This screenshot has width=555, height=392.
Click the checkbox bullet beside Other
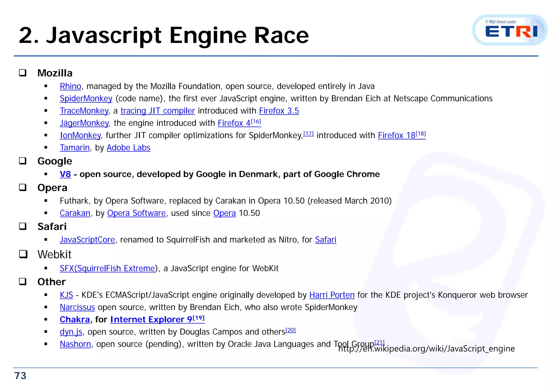click(23, 282)
